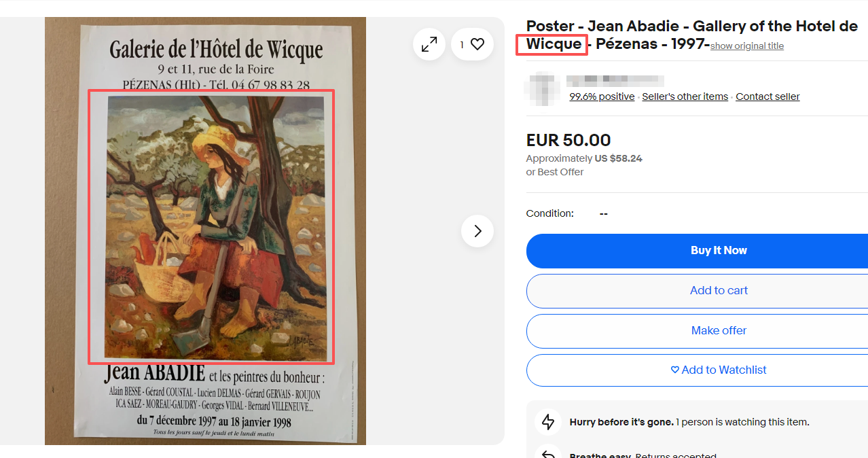Click the EUR 50.00 price
This screenshot has width=868, height=458.
coord(568,141)
